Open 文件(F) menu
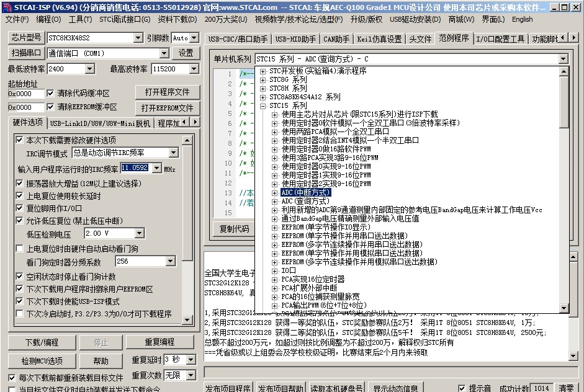 17,19
